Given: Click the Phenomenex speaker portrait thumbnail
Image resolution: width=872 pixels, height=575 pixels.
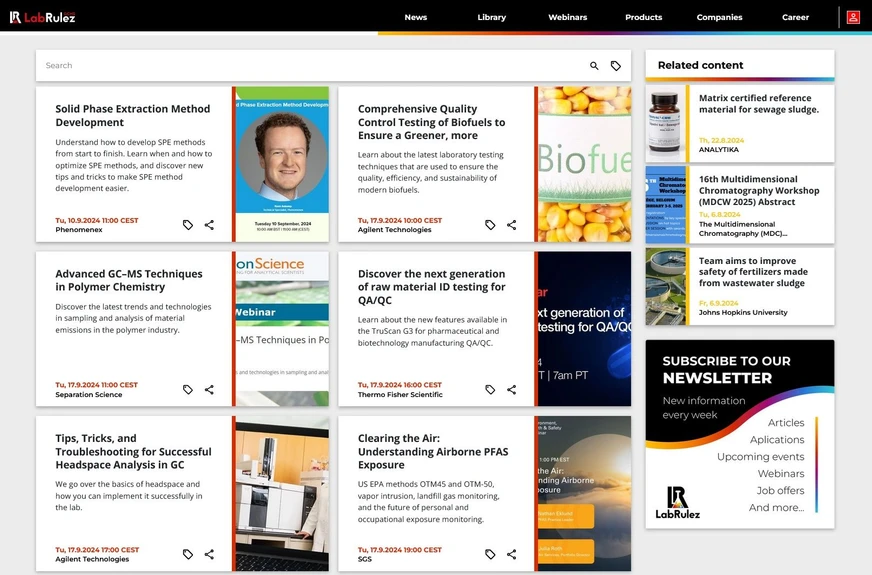Looking at the screenshot, I should click(x=283, y=164).
